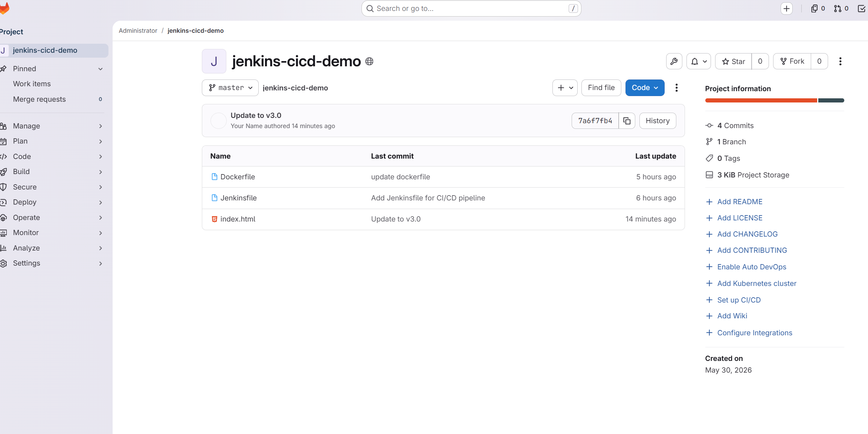Expand the Analyze sidebar section
The width and height of the screenshot is (868, 434).
click(52, 248)
